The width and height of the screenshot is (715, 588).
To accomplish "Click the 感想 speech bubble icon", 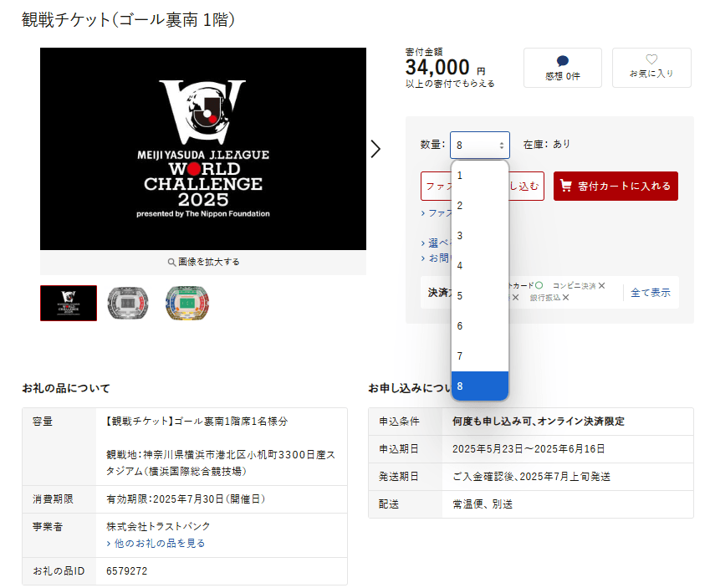I will pyautogui.click(x=562, y=61).
